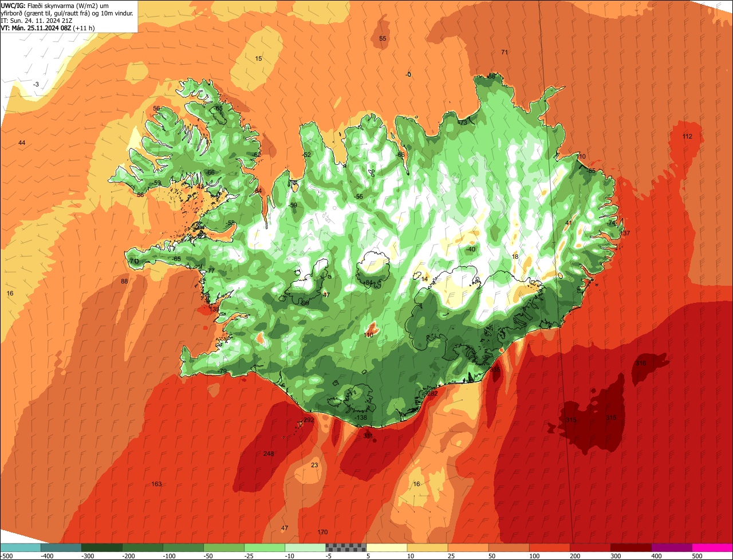Viewport: 733px width, 560px height.
Task: Click the light teal legend swatch starting at -500
Action: tap(20, 547)
